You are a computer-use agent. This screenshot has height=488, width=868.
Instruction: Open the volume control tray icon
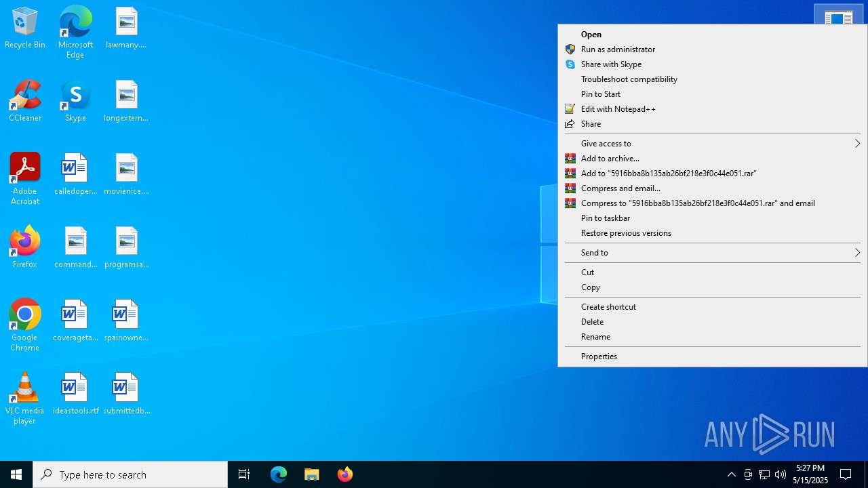[x=781, y=474]
